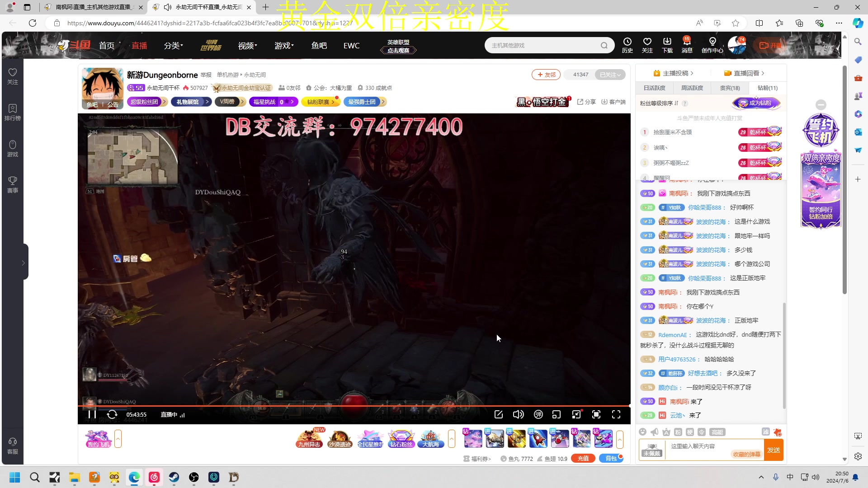
Task: Select 直播 in the top navigation
Action: coord(139,46)
